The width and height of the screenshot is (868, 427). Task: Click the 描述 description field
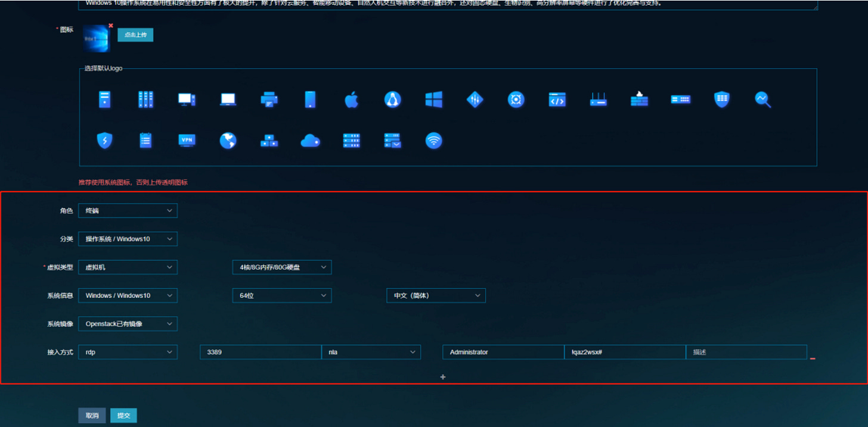pos(746,352)
